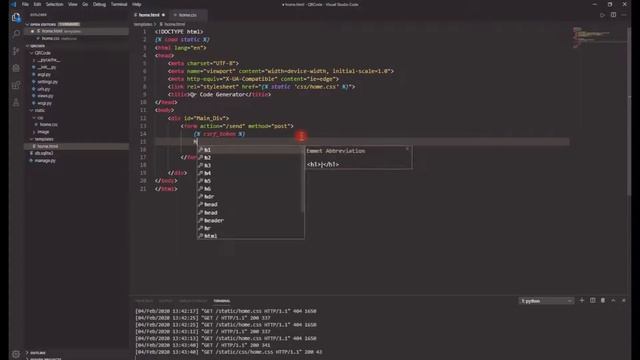The width and height of the screenshot is (640, 360).
Task: Open the Go menu
Action: tap(85, 4)
